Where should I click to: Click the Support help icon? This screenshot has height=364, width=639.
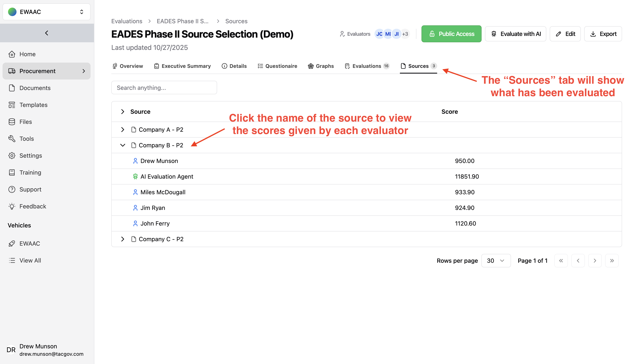(x=12, y=189)
